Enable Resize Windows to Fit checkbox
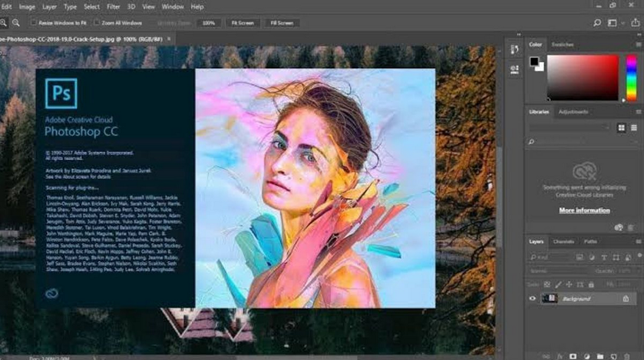Viewport: 644px width, 360px height. [34, 23]
